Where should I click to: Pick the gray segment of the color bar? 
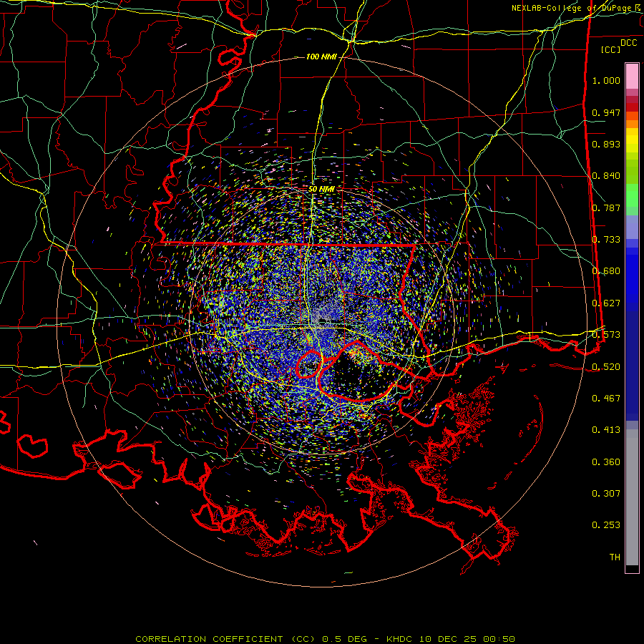[632, 497]
